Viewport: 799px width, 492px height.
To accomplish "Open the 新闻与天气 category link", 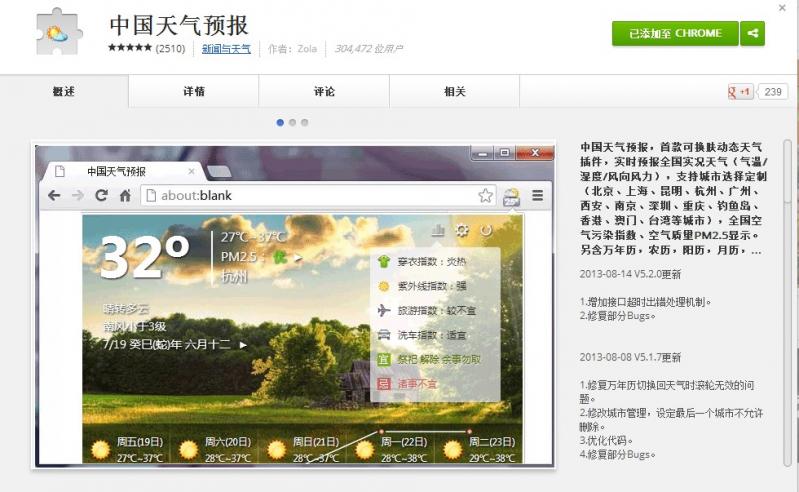I will click(x=226, y=48).
